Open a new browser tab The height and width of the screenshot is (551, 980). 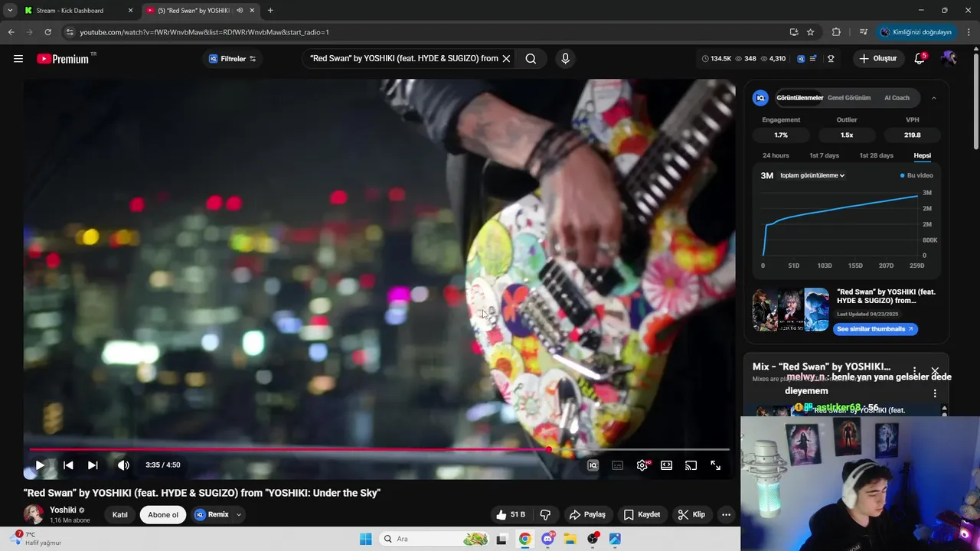point(270,11)
